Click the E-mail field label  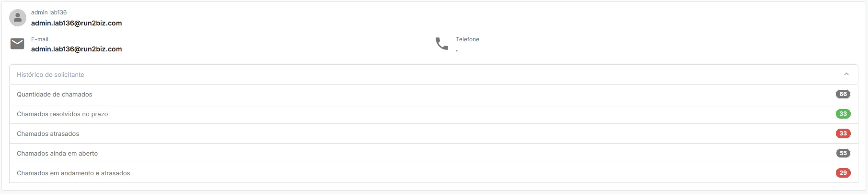coord(40,39)
